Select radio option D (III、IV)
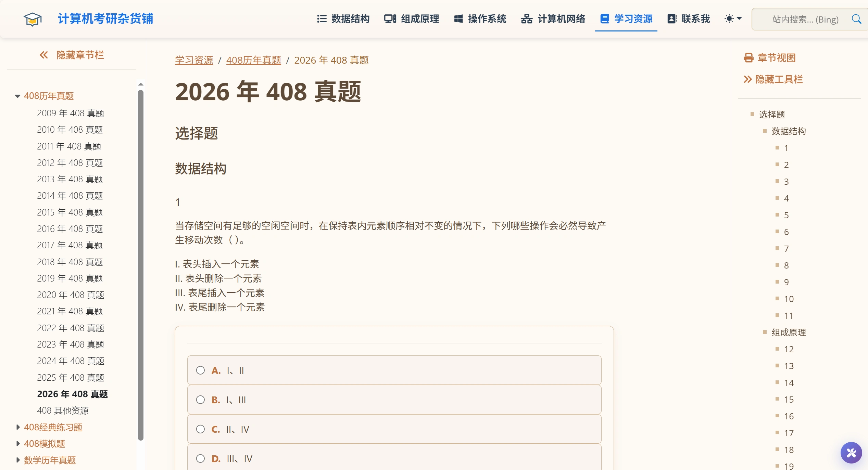 pos(200,458)
